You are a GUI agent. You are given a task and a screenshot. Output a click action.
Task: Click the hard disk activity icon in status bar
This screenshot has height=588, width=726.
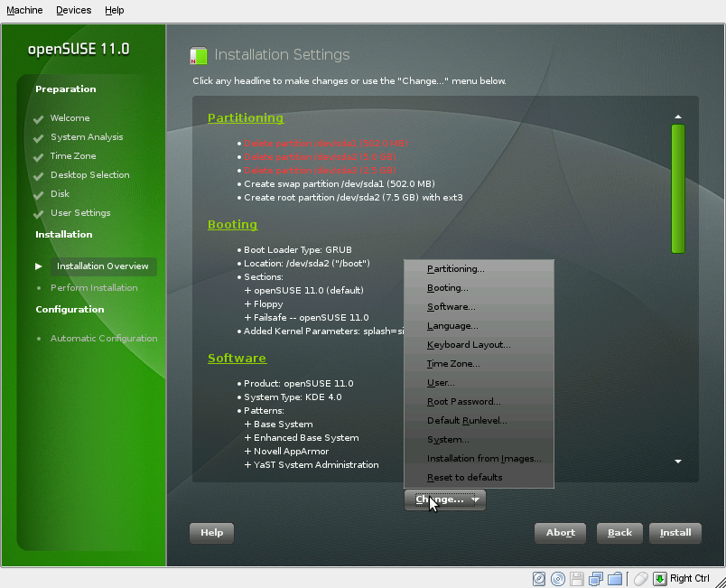coord(539,578)
